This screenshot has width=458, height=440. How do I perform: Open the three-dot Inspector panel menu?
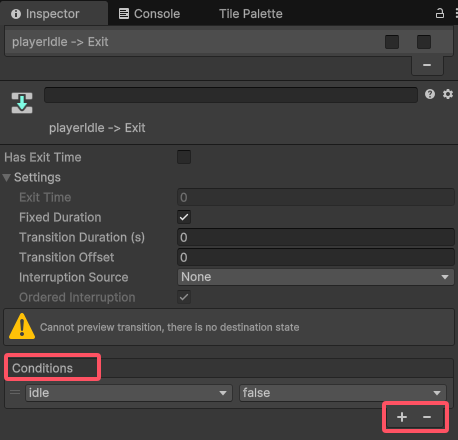pos(456,13)
